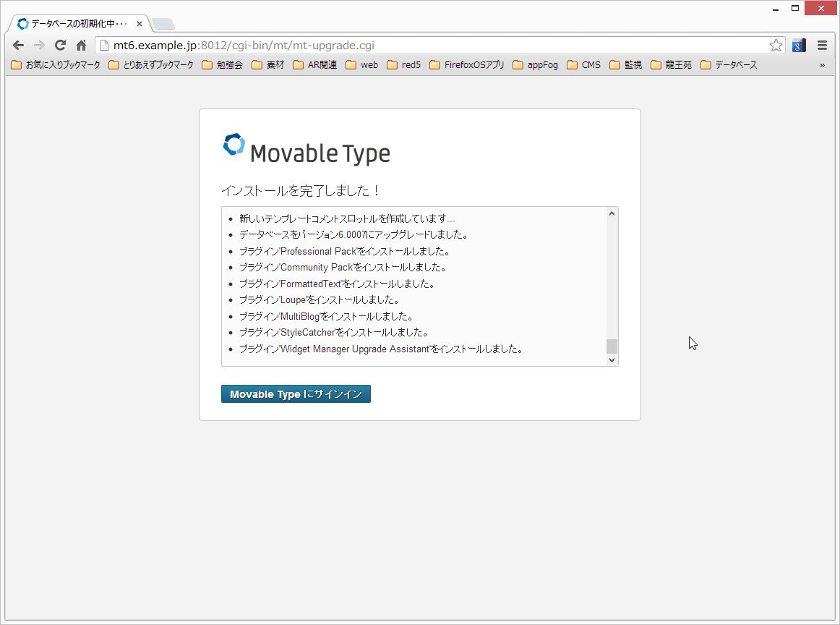This screenshot has height=625, width=840.
Task: Open the CMS bookmark folder
Action: [584, 65]
